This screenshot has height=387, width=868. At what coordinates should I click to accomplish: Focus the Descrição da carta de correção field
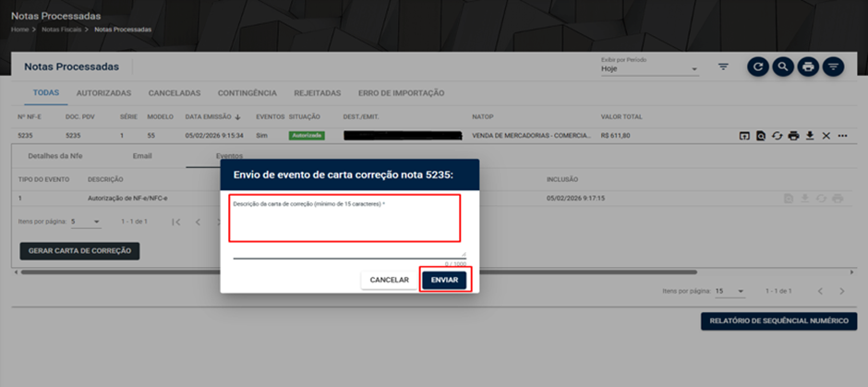tap(349, 227)
